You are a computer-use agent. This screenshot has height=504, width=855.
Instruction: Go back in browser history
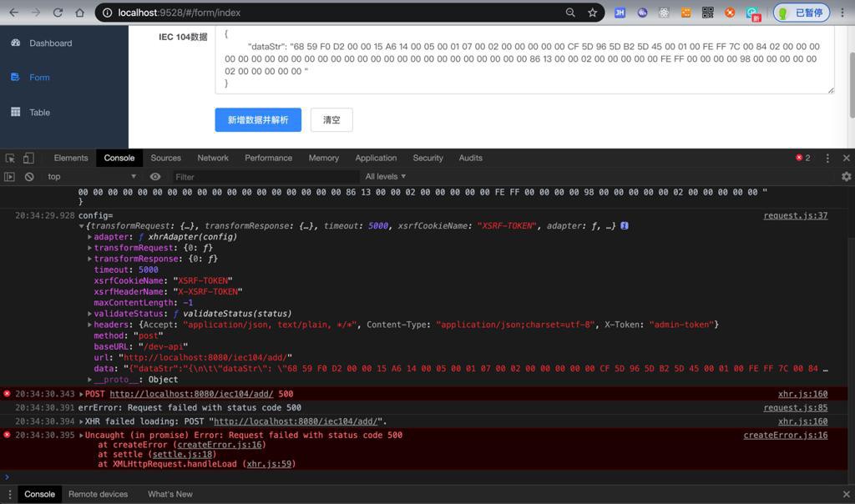[14, 13]
